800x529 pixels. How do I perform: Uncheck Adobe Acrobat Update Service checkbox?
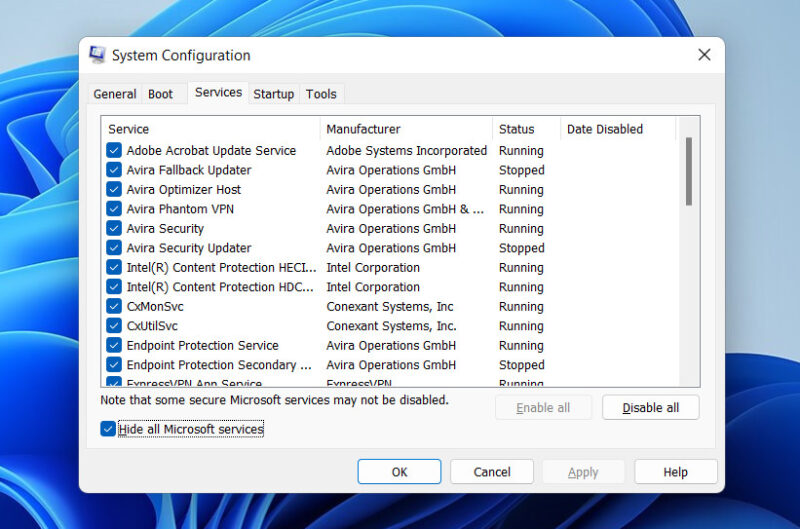pyautogui.click(x=114, y=150)
